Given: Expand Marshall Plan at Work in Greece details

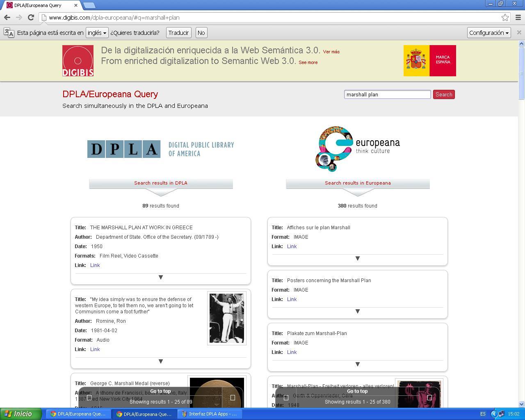Looking at the screenshot, I should pyautogui.click(x=161, y=277).
